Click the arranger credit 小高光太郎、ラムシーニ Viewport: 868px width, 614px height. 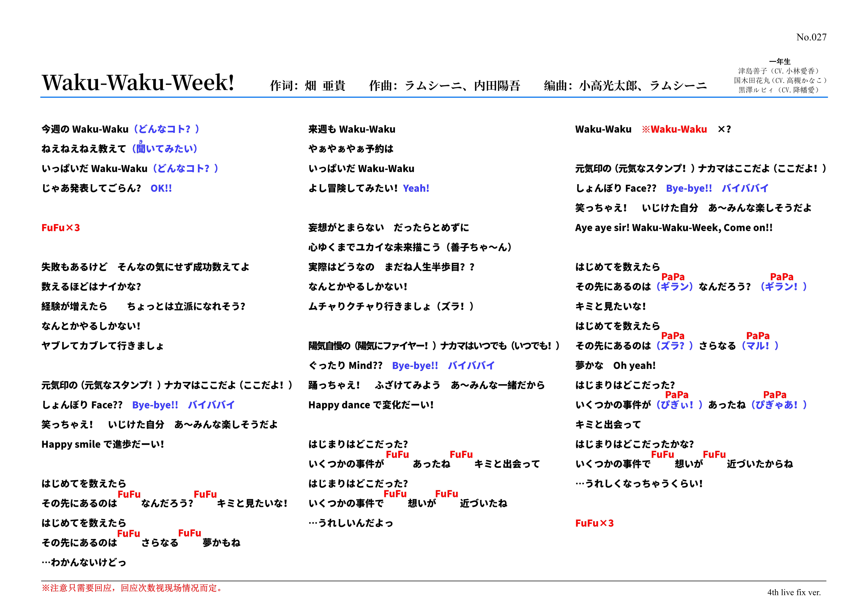[643, 86]
